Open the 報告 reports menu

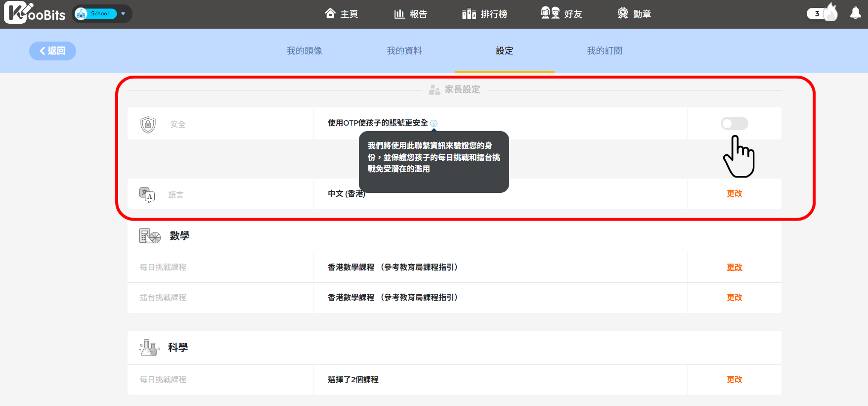[411, 14]
